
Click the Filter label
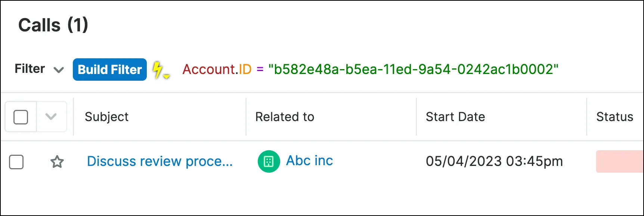click(x=30, y=69)
